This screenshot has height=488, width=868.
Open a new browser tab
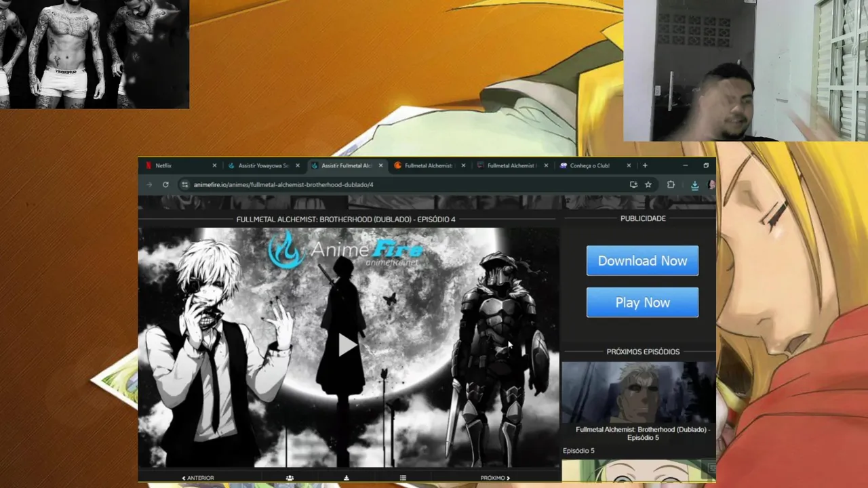pyautogui.click(x=645, y=165)
